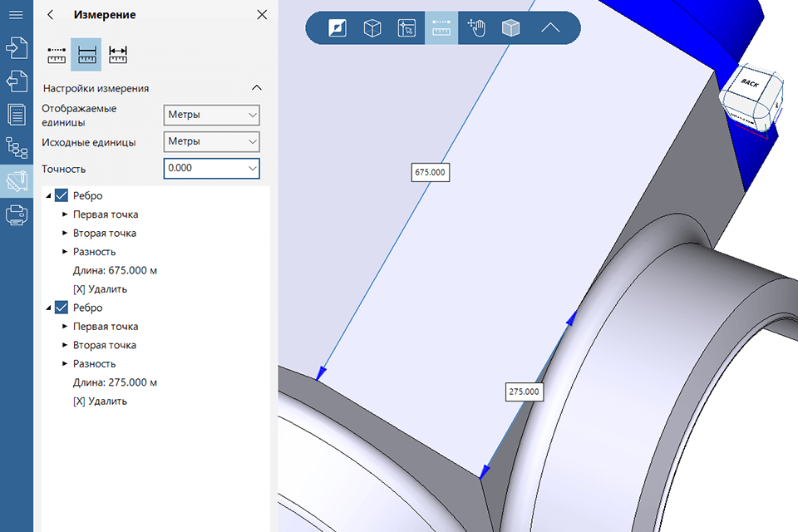Open the hamburger menu

point(17,15)
